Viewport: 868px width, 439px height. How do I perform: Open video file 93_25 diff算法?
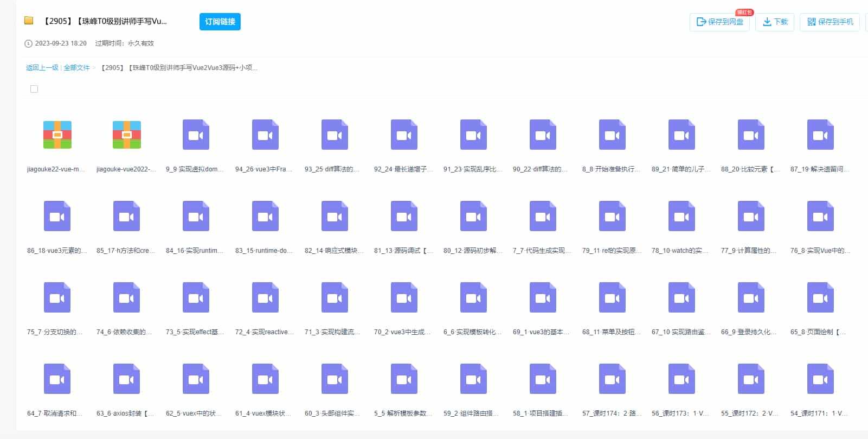pyautogui.click(x=335, y=135)
